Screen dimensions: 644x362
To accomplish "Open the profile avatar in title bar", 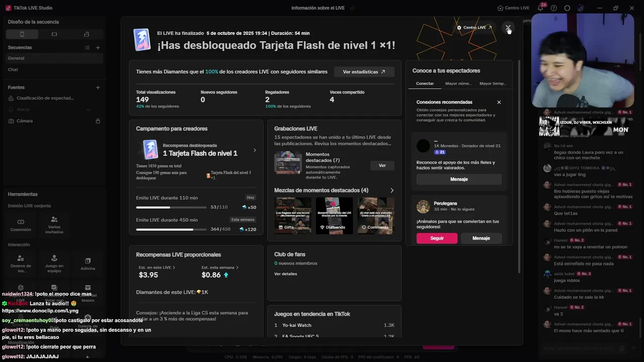I will 581,8.
